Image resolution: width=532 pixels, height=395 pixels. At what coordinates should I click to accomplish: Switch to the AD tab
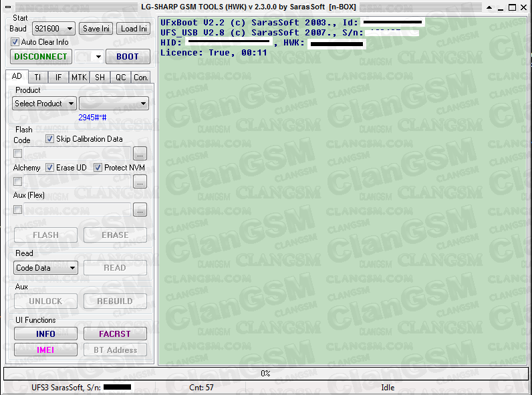point(17,76)
